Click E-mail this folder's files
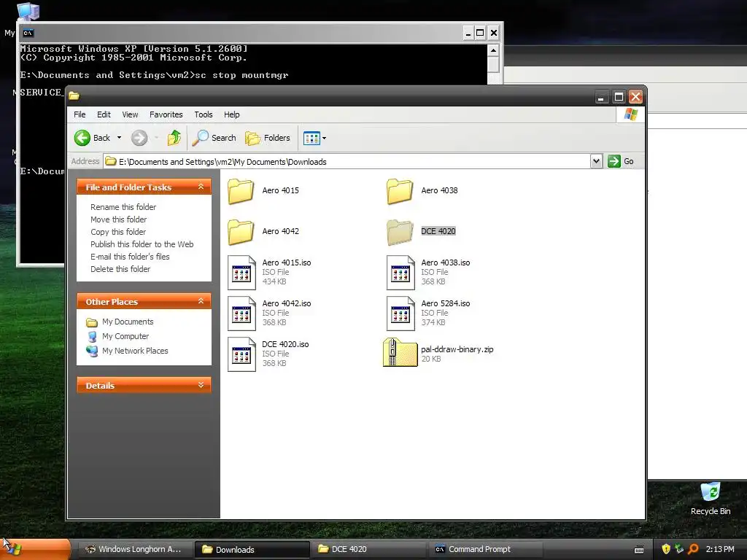747x560 pixels. point(130,257)
